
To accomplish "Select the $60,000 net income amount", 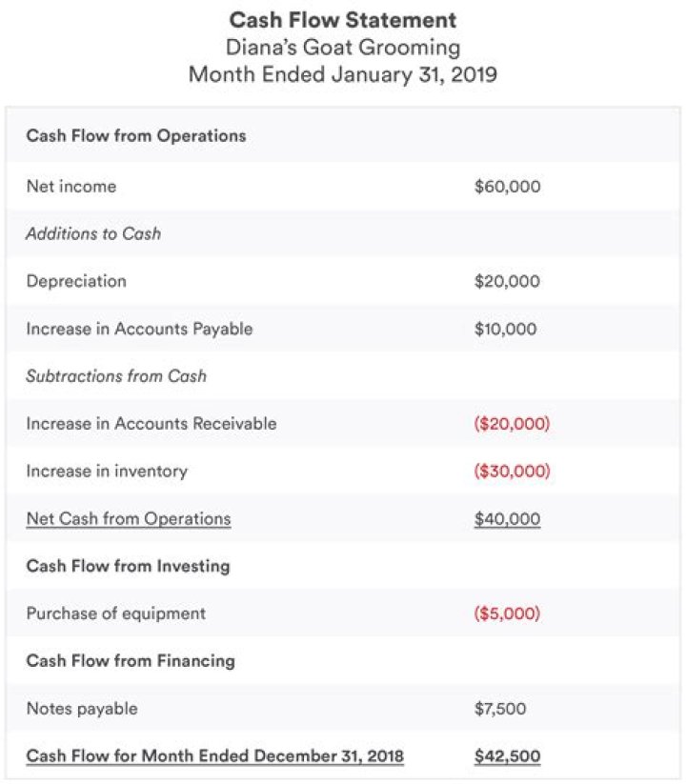I will point(507,187).
